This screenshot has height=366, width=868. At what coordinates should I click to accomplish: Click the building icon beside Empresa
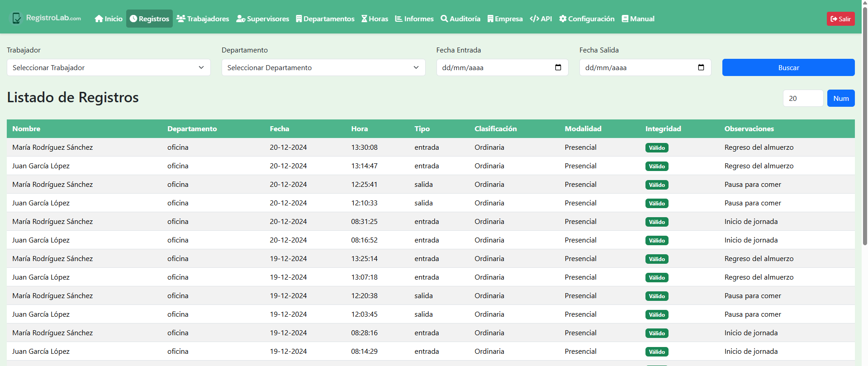[x=490, y=19]
